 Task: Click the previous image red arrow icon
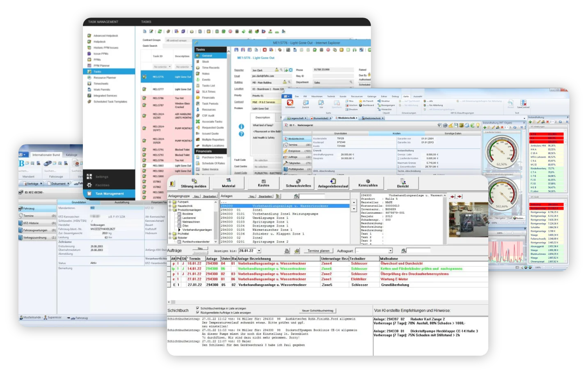click(453, 197)
